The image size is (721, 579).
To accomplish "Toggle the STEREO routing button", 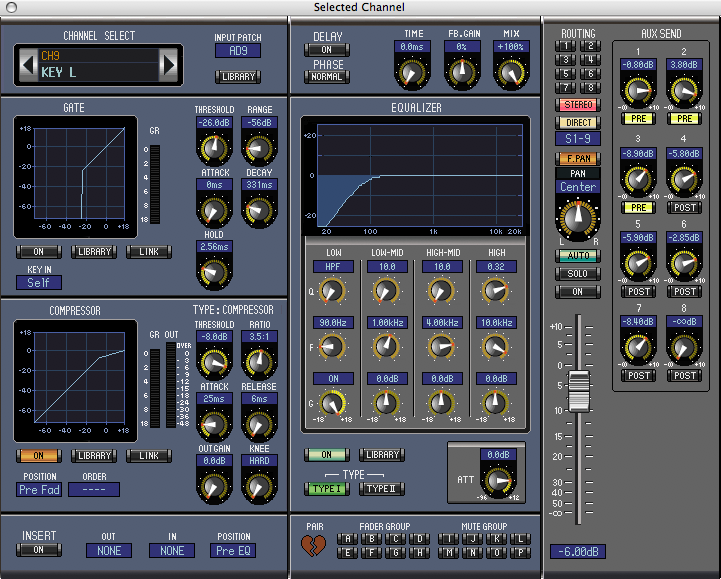I will coord(578,105).
